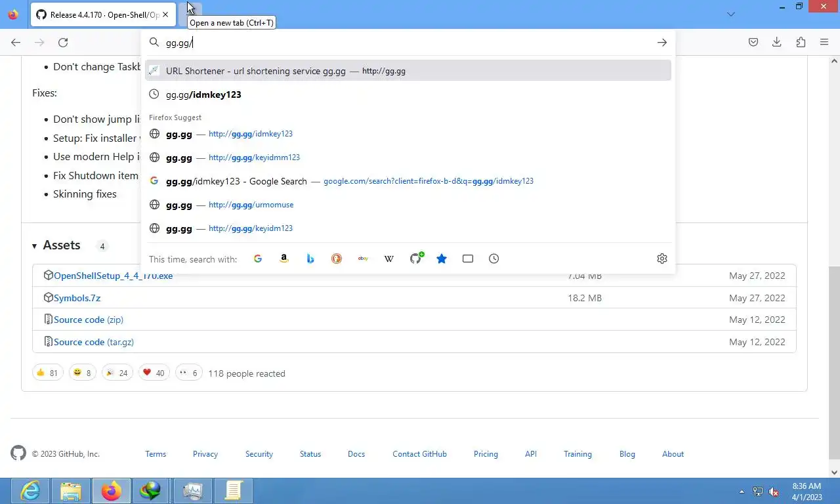This screenshot has width=840, height=504.
Task: Go back to the previous page
Action: pyautogui.click(x=16, y=43)
